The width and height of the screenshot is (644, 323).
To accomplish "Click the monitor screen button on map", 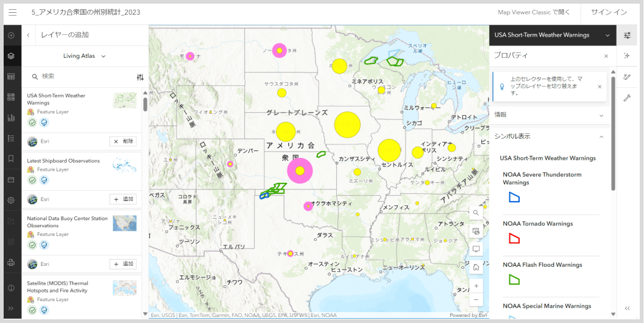I will 476,249.
